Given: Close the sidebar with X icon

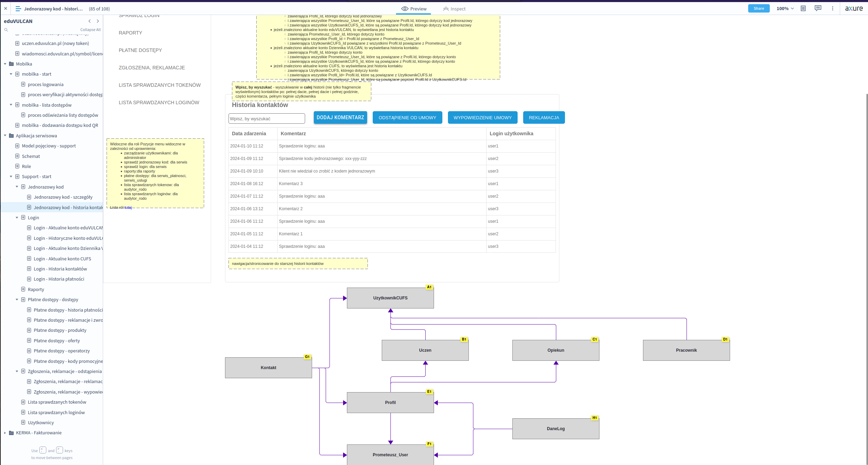Looking at the screenshot, I should [6, 9].
